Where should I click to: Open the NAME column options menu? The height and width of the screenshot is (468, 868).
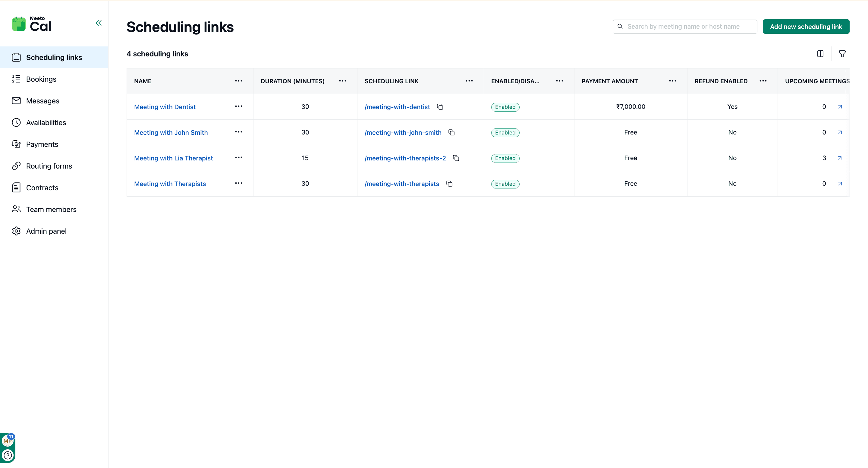[x=239, y=81]
